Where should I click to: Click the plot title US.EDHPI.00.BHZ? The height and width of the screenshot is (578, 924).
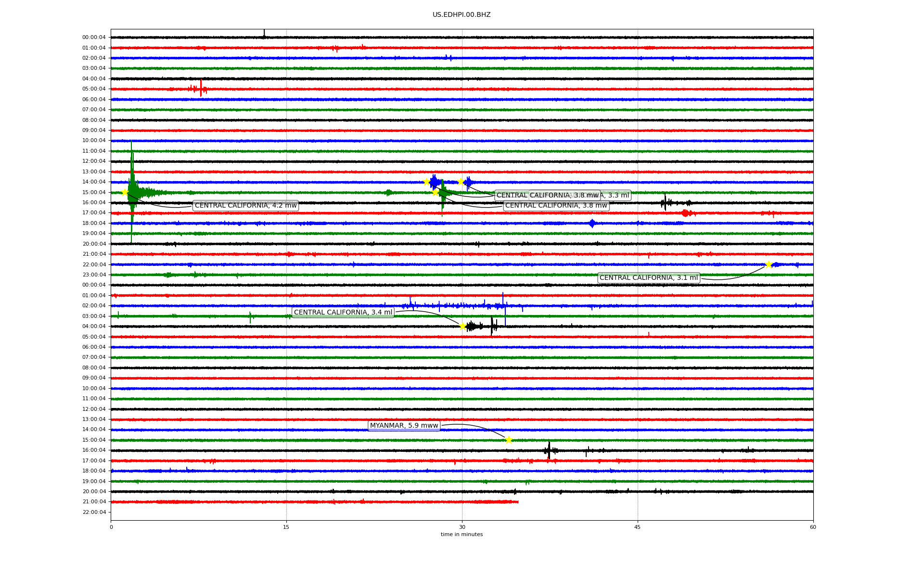coord(462,15)
